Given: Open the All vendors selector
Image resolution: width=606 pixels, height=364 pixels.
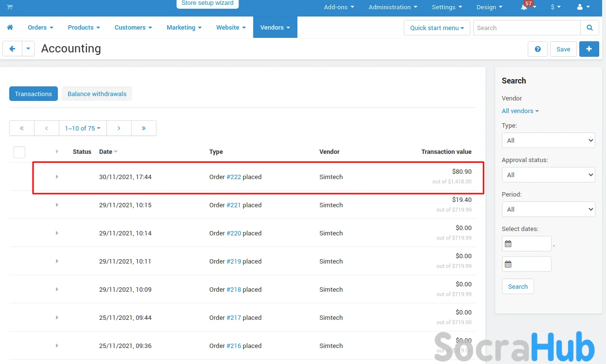Looking at the screenshot, I should tap(520, 111).
